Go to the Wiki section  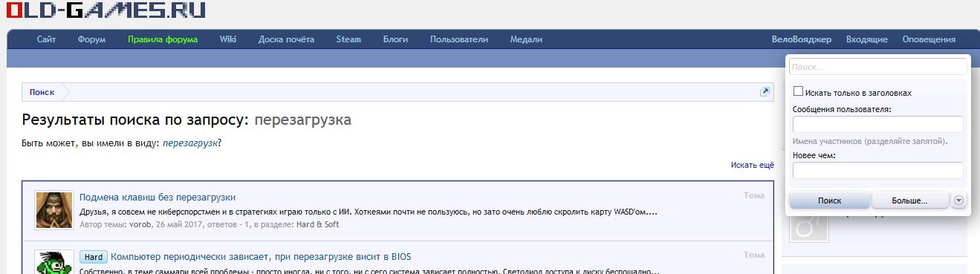click(x=228, y=39)
